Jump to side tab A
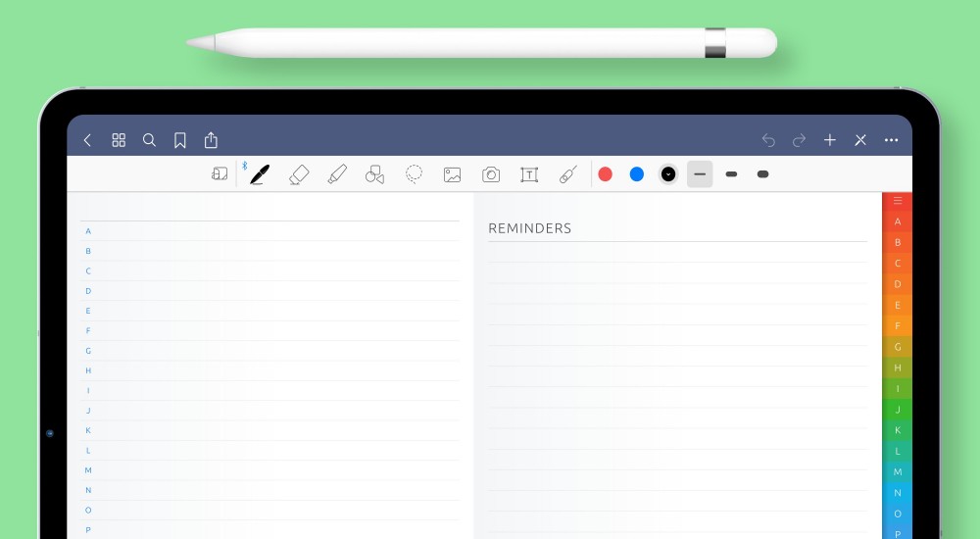This screenshot has width=980, height=539. point(898,221)
